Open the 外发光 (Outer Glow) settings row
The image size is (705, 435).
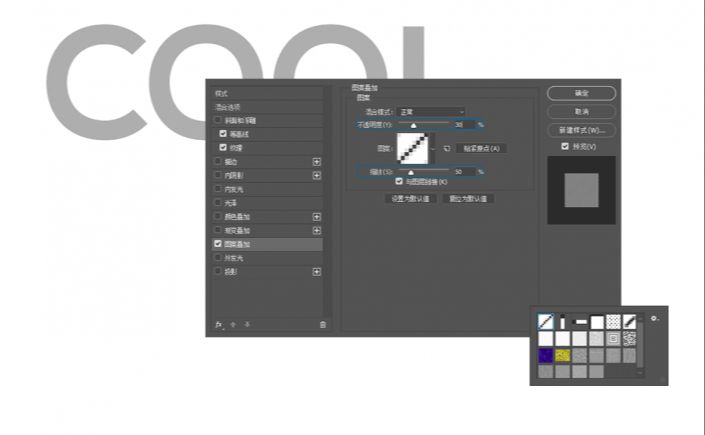tap(268, 258)
